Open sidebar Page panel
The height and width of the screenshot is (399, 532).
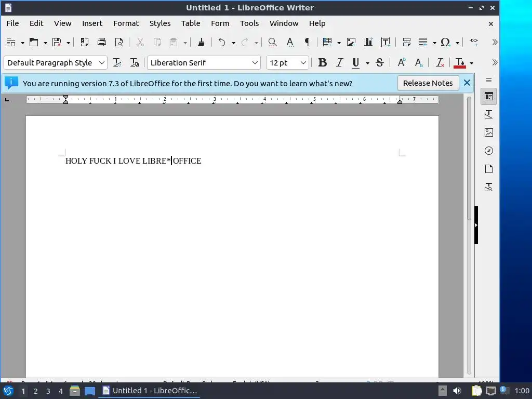(488, 169)
